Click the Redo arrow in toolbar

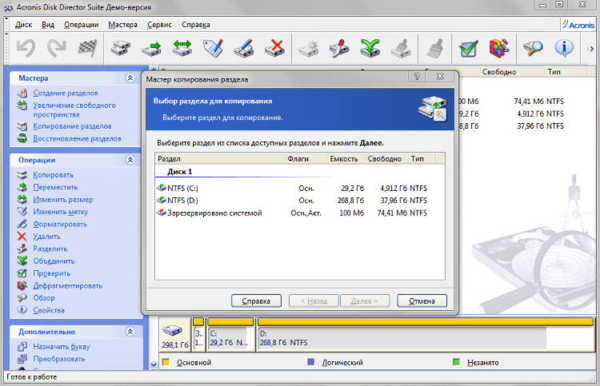tap(56, 48)
